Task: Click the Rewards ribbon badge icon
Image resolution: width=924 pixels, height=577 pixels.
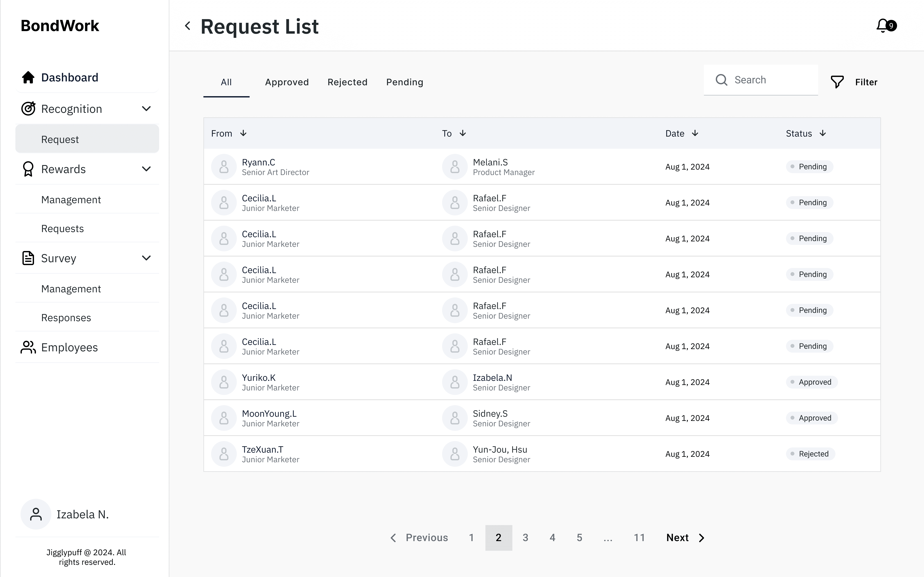Action: 28,169
